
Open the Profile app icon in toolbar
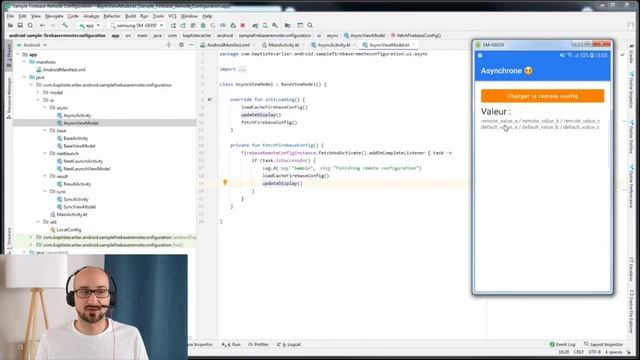tap(223, 25)
